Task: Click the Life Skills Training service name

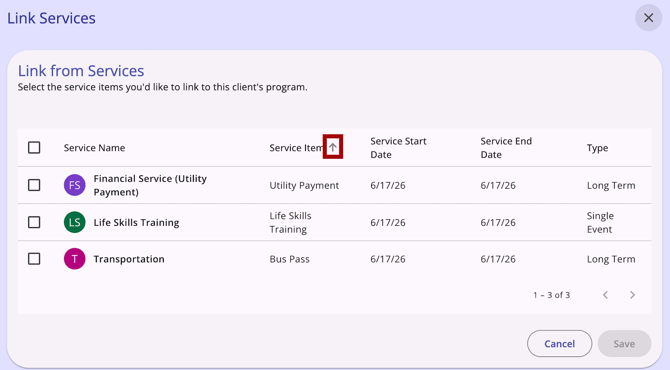Action: (136, 223)
